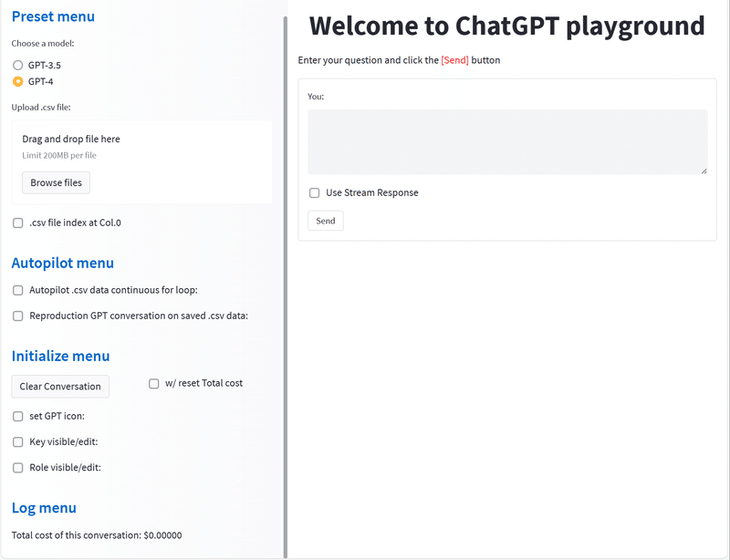The image size is (730, 560).
Task: Check Use Stream Response
Action: click(x=314, y=192)
